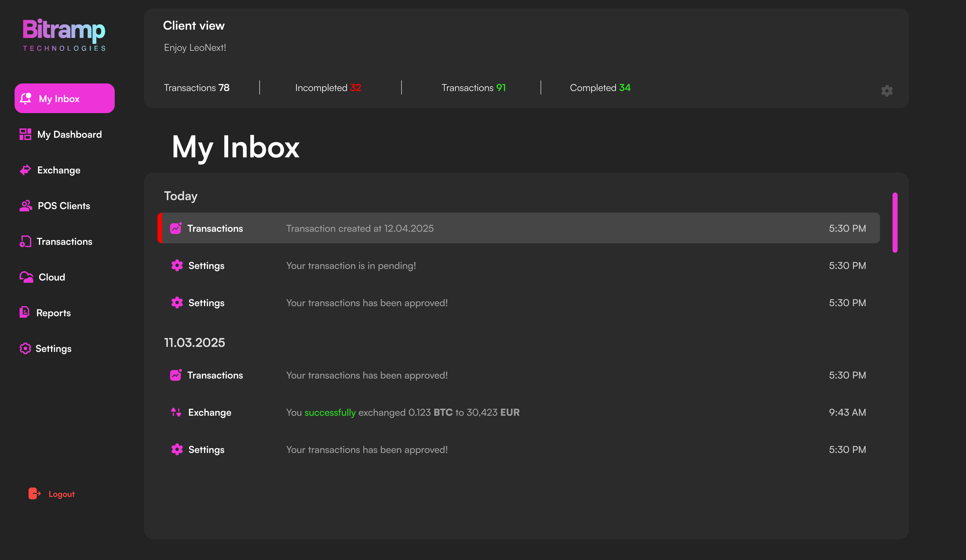Open Settings from the sidebar menu

pyautogui.click(x=53, y=349)
